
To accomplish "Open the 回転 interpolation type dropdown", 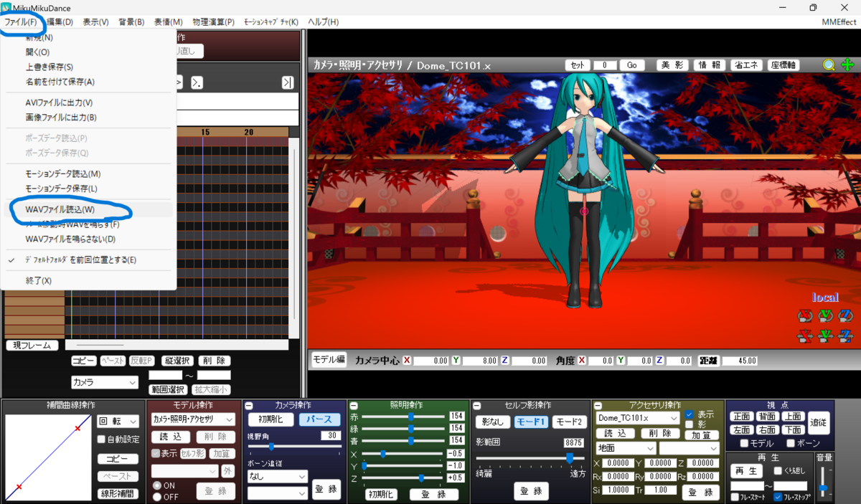I will (118, 422).
